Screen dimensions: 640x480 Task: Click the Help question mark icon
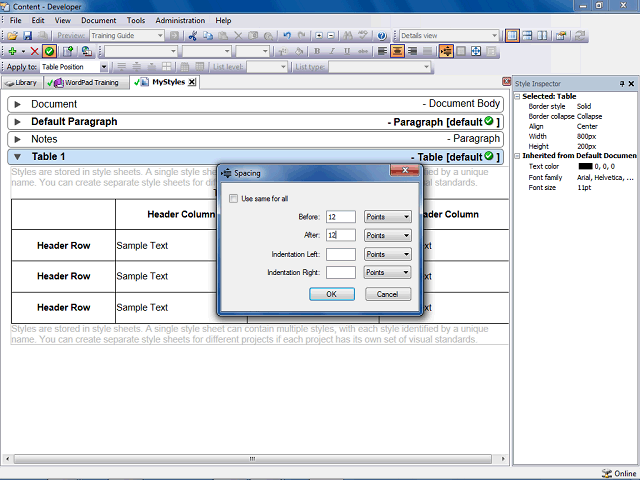[x=382, y=36]
